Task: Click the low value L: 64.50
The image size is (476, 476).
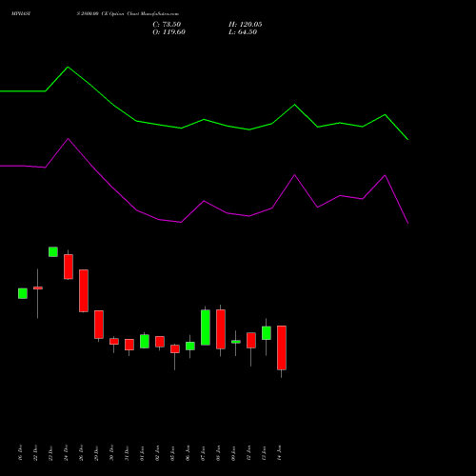Action: click(x=243, y=32)
